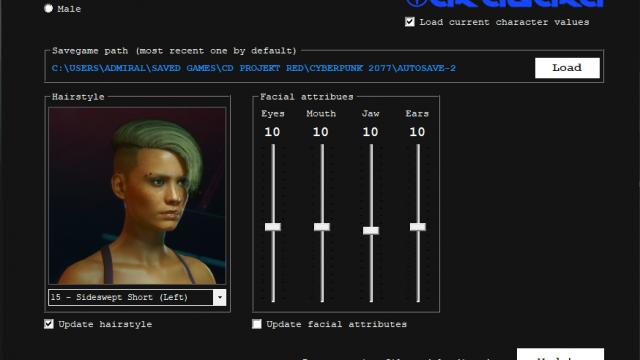
Task: Click the Jaw value 10
Action: (370, 132)
